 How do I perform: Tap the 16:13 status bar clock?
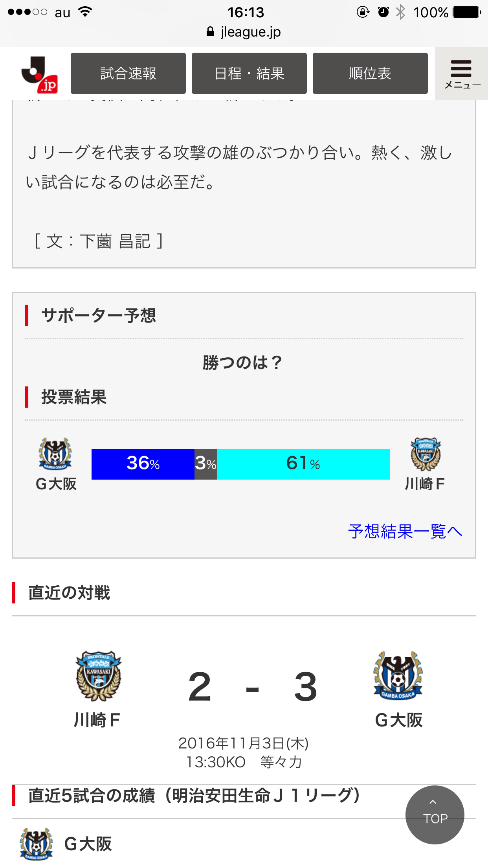click(x=246, y=13)
